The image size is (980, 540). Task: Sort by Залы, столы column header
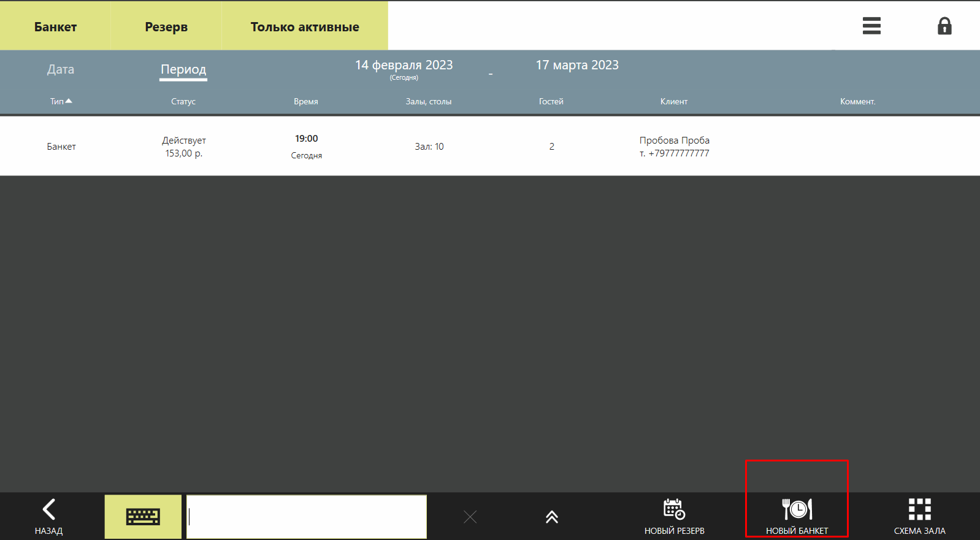429,101
